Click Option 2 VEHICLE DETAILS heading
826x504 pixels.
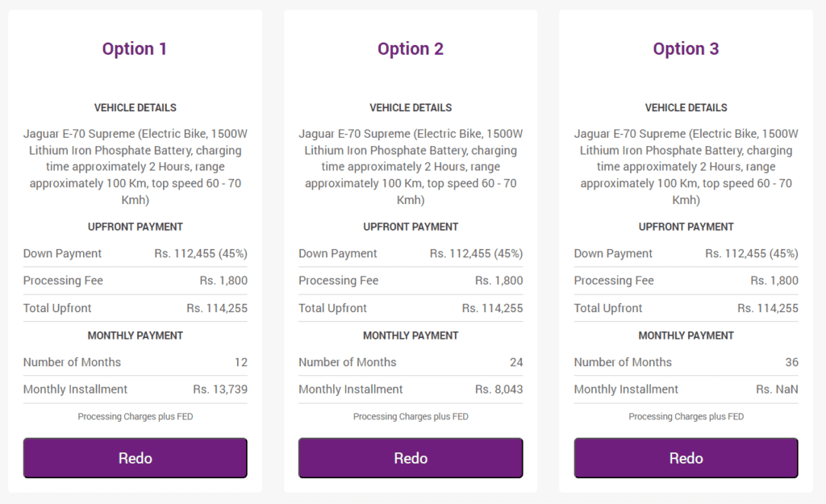[x=411, y=107]
